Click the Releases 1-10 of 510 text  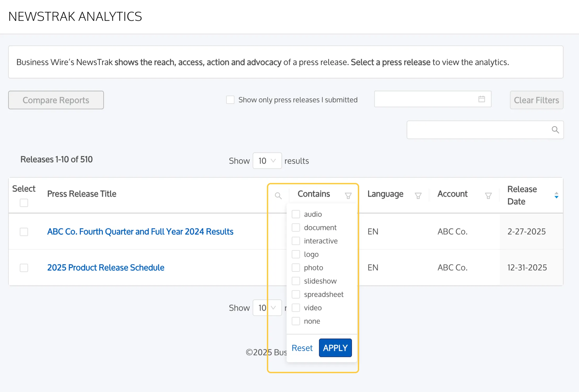[56, 159]
